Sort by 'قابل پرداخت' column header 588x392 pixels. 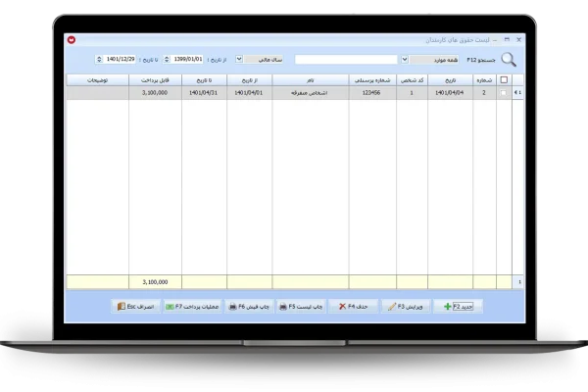[x=155, y=80]
